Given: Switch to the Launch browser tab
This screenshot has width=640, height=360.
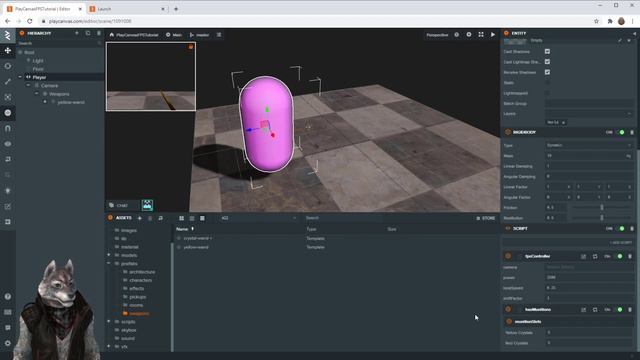Looking at the screenshot, I should coord(127,9).
